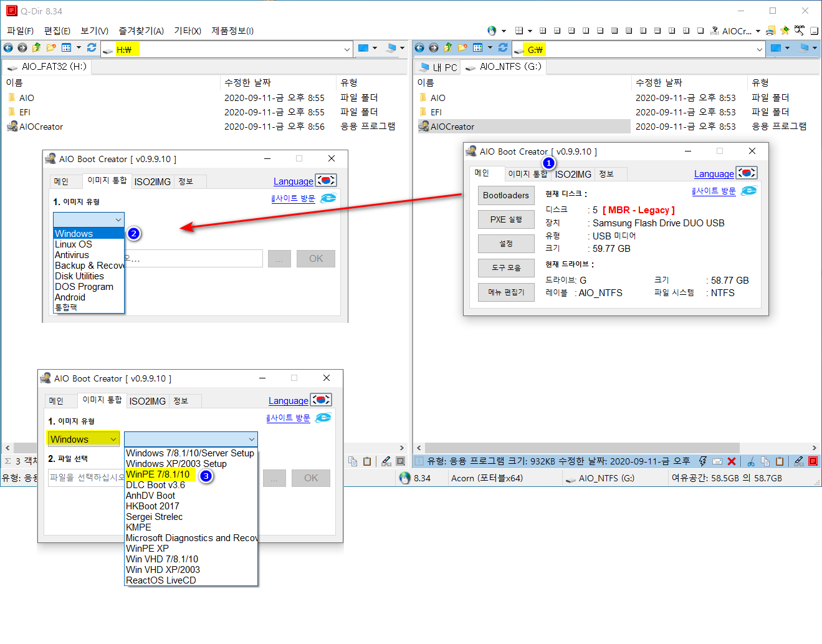Screen dimensions: 822x644
Task: Go back in the G: pane
Action: [x=419, y=47]
